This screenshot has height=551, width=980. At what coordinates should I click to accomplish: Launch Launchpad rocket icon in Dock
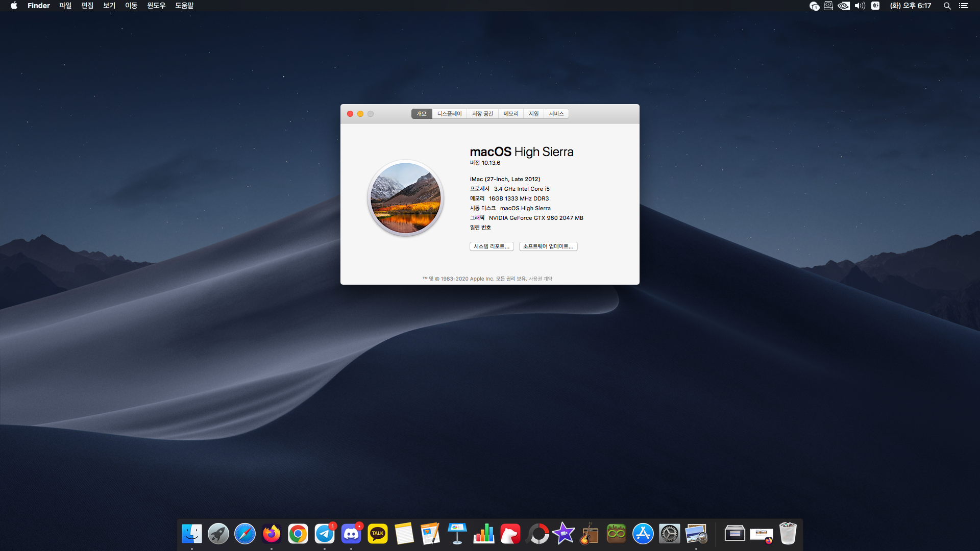pos(218,534)
